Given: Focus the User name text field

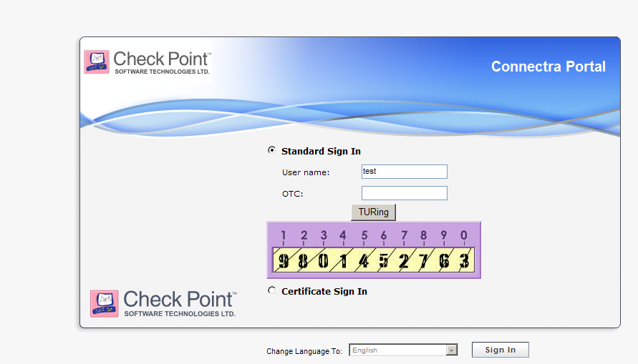Looking at the screenshot, I should pyautogui.click(x=404, y=172).
